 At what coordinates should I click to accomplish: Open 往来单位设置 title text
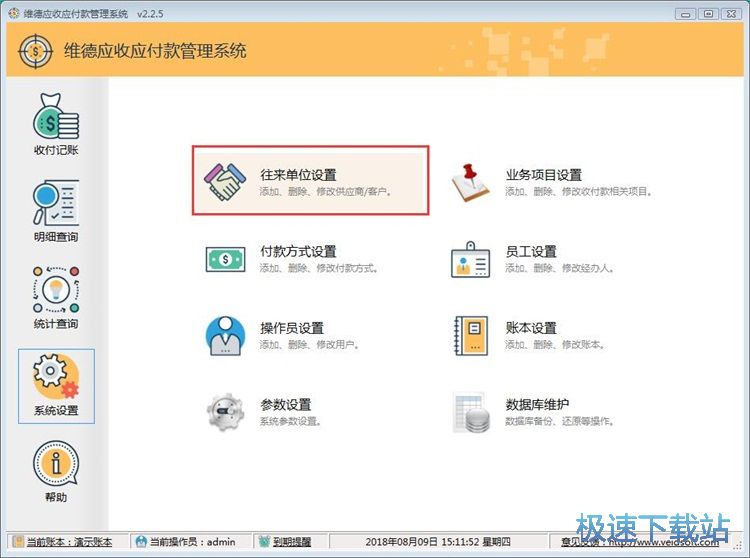pyautogui.click(x=298, y=175)
